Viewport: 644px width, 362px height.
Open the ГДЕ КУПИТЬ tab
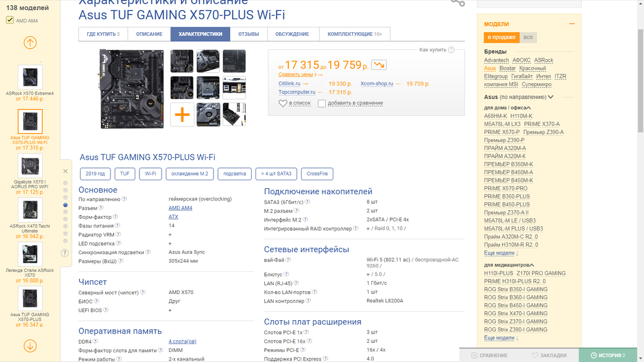click(103, 34)
